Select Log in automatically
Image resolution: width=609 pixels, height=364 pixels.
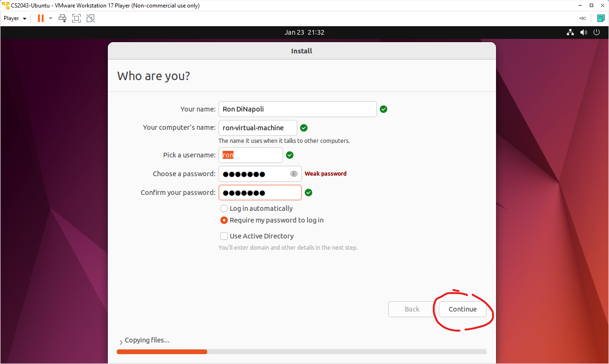(x=224, y=208)
